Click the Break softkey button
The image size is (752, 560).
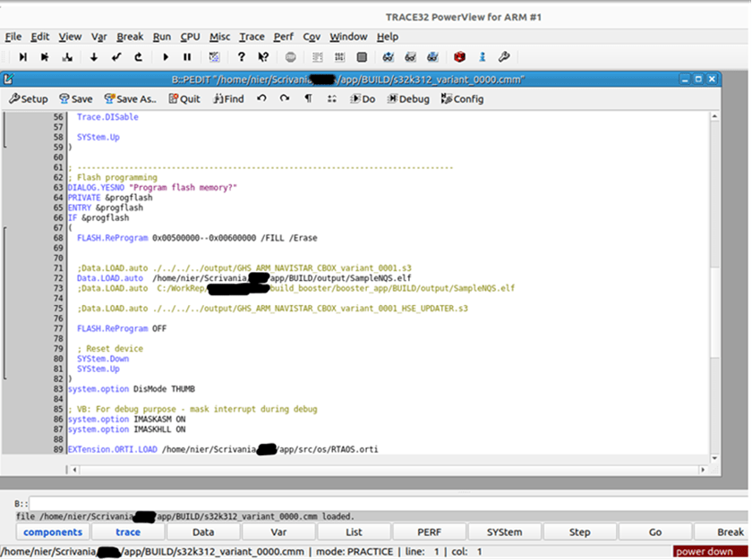pos(722,532)
